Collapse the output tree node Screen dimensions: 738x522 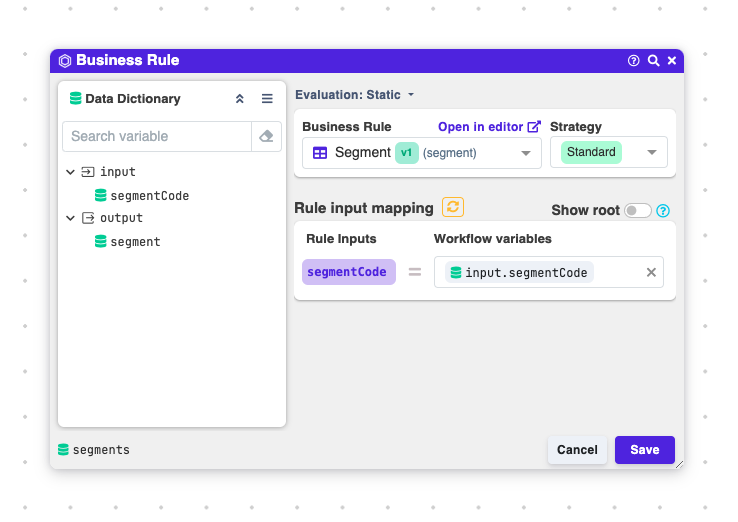[x=71, y=218]
